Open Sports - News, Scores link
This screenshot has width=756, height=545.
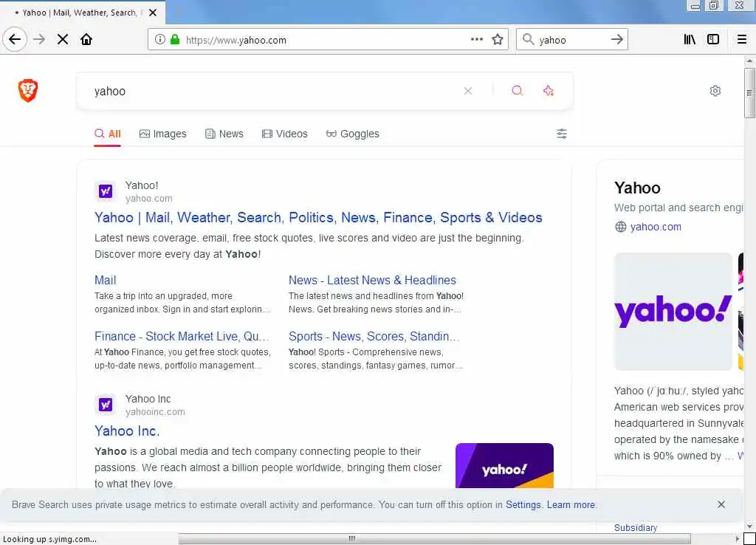pyautogui.click(x=374, y=336)
